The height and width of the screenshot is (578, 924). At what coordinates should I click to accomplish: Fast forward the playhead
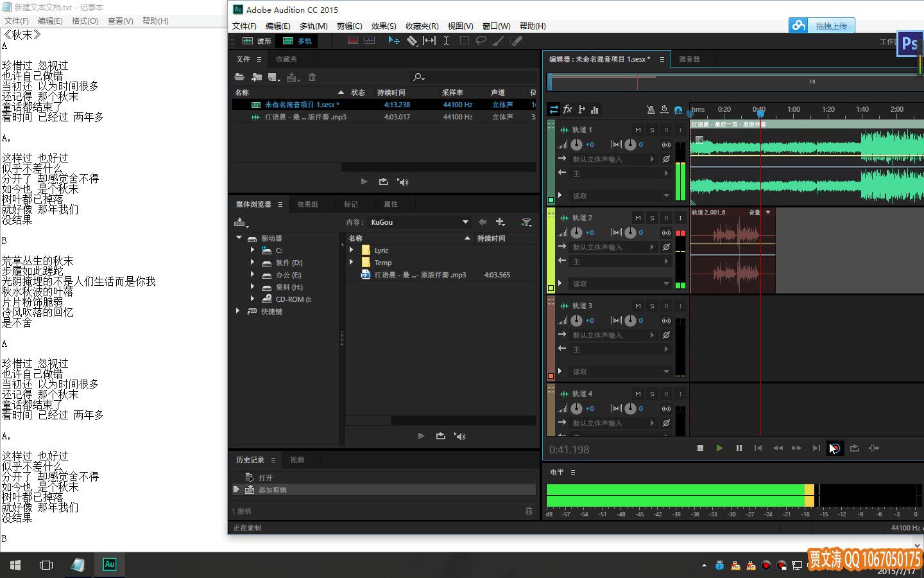797,448
